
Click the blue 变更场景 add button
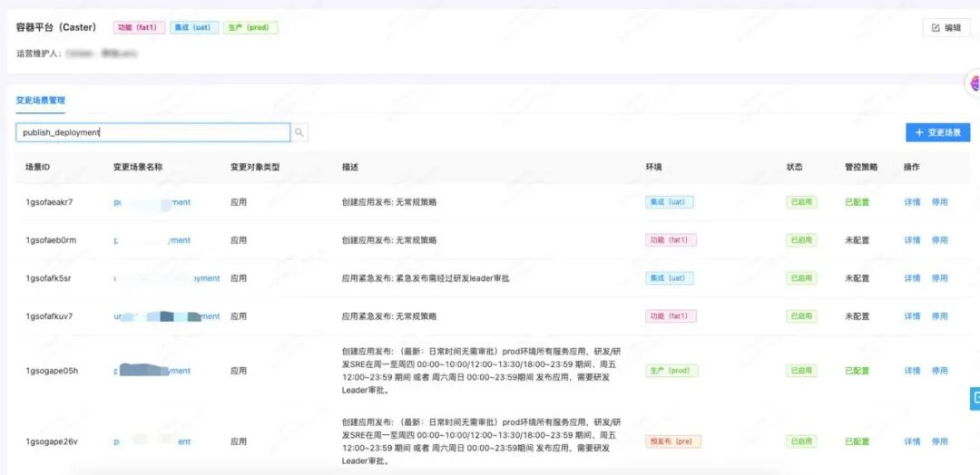click(937, 132)
